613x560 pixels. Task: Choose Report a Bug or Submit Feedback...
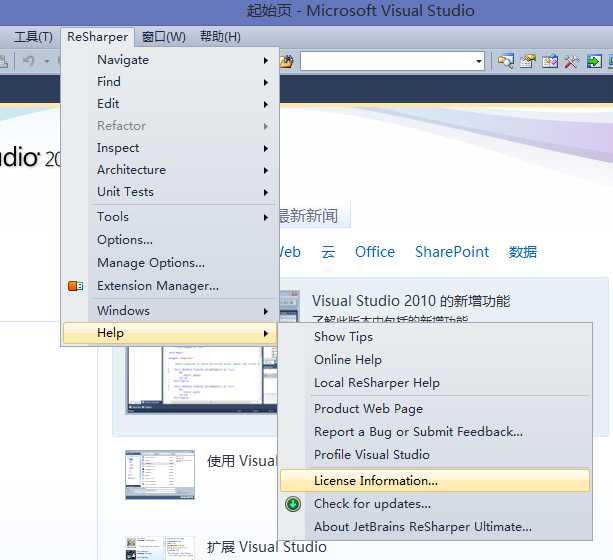tap(435, 432)
